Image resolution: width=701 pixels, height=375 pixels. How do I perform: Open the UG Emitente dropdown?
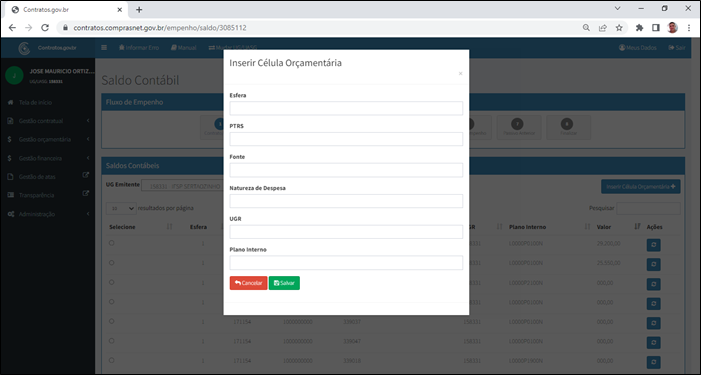pyautogui.click(x=182, y=185)
